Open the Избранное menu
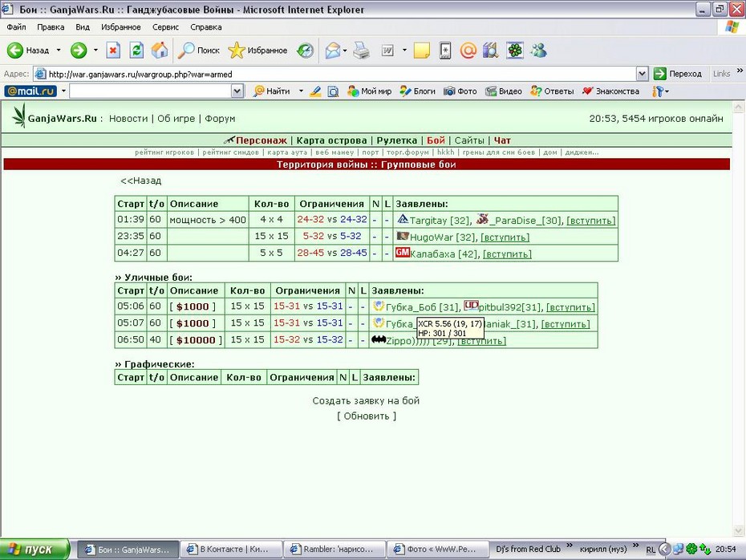The image size is (746, 560). pyautogui.click(x=121, y=27)
